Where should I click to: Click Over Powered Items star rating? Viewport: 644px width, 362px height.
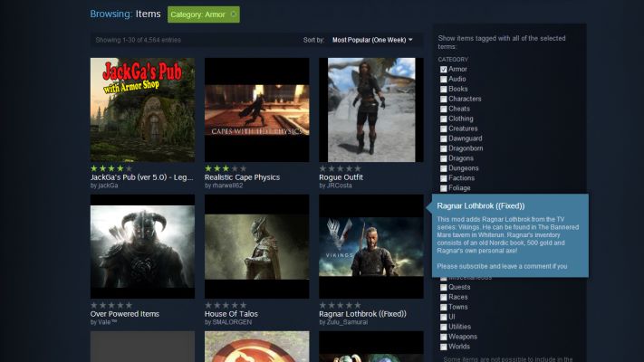111,305
